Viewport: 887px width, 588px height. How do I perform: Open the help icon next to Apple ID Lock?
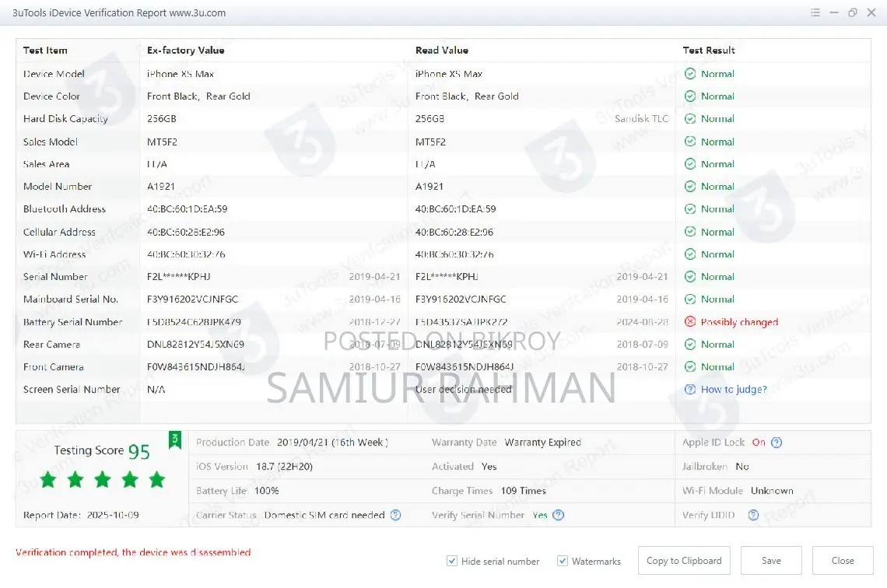click(777, 443)
